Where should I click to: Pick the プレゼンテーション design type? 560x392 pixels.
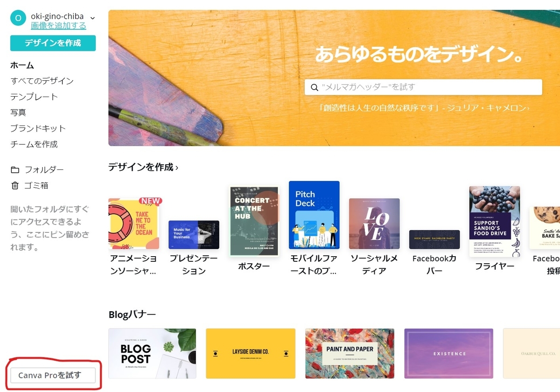[x=194, y=235]
